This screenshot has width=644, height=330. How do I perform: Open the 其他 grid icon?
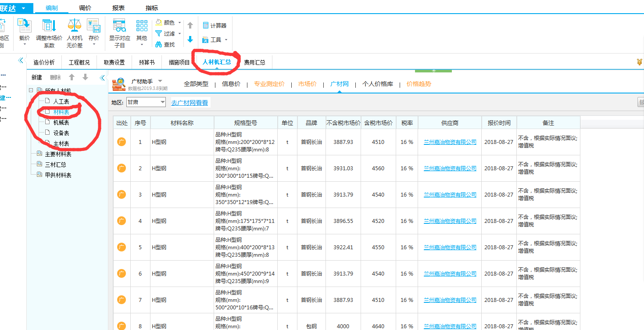(142, 25)
